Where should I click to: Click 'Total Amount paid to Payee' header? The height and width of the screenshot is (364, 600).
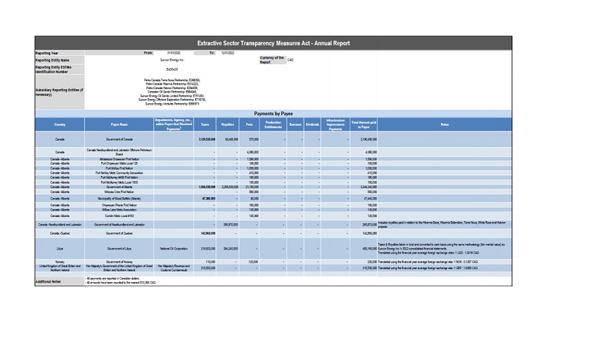[363, 124]
